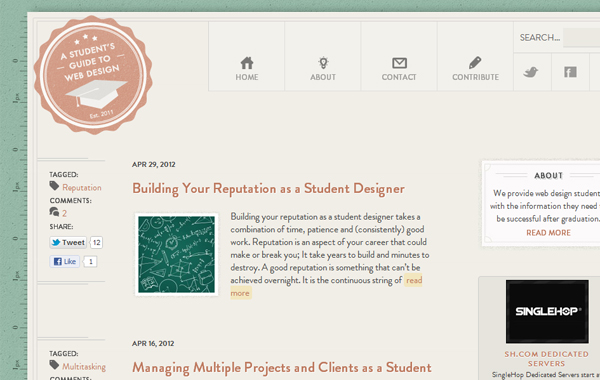Open the Multitasking tag link
This screenshot has width=600, height=380.
tap(84, 367)
